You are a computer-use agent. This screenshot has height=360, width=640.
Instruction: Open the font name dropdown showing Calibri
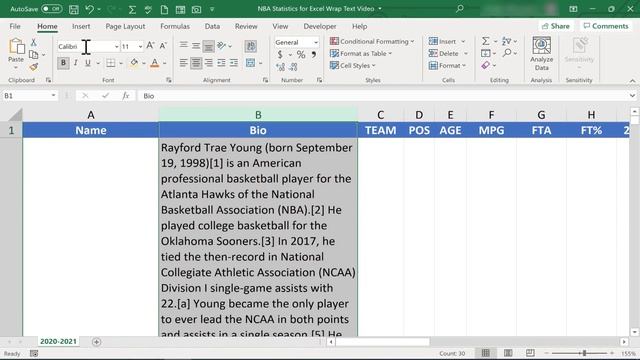(116, 47)
